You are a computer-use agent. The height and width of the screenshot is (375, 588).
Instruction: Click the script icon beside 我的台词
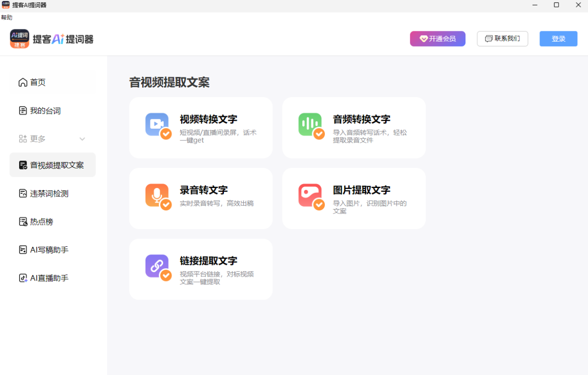23,111
